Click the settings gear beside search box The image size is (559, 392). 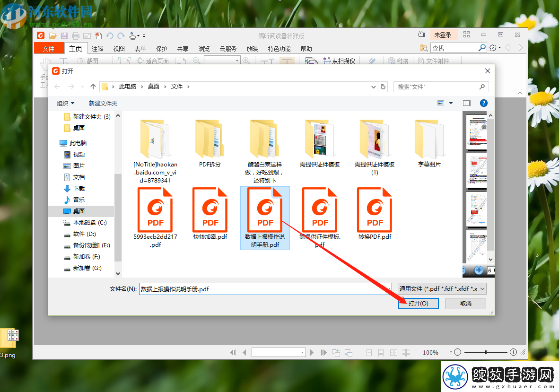click(x=493, y=48)
